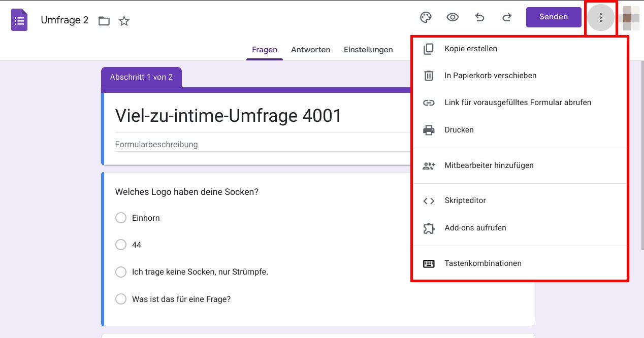Click the Senden button
644x338 pixels.
click(554, 17)
